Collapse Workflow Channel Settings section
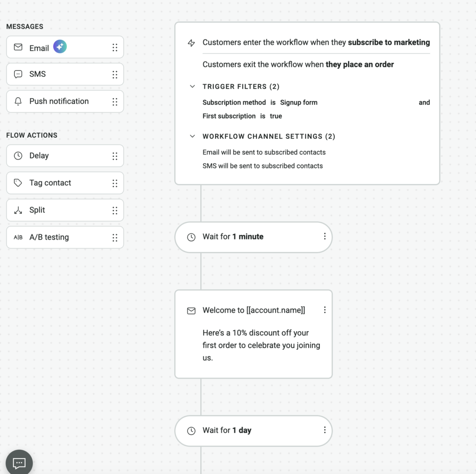Viewport: 476px width, 474px height. pyautogui.click(x=192, y=136)
